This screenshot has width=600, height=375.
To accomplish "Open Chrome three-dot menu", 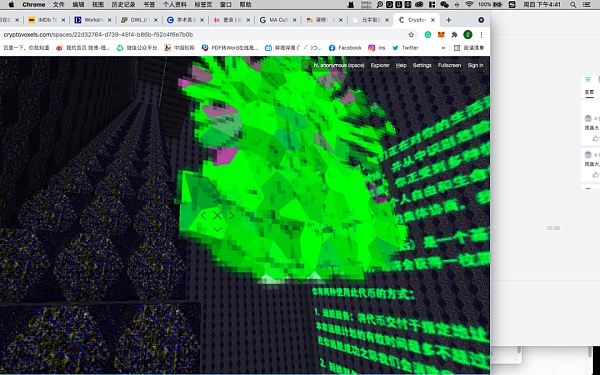I will point(481,35).
